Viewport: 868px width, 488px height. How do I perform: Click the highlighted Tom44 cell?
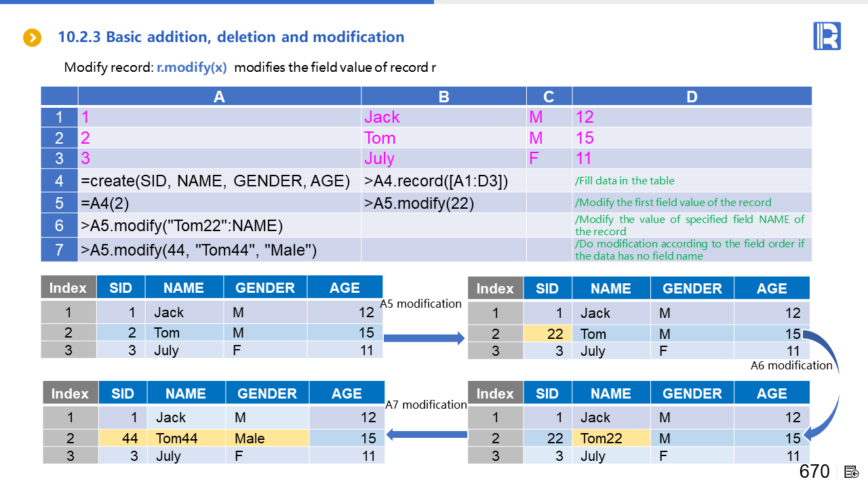177,439
